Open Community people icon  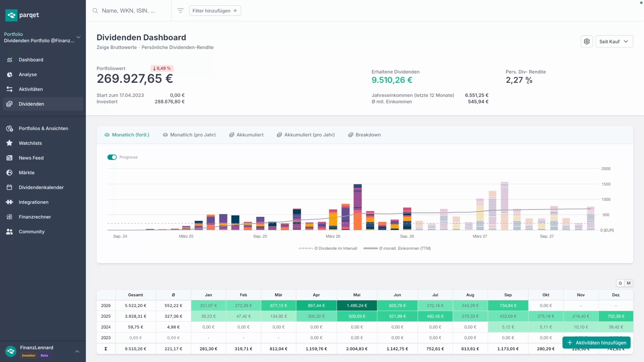pos(10,232)
